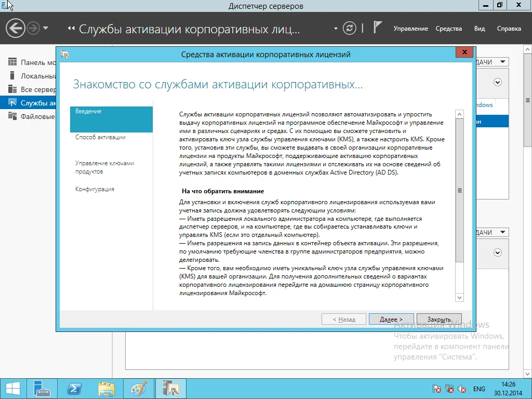Image resolution: width=532 pixels, height=399 pixels.
Task: Open Paint from the taskbar
Action: click(x=138, y=389)
